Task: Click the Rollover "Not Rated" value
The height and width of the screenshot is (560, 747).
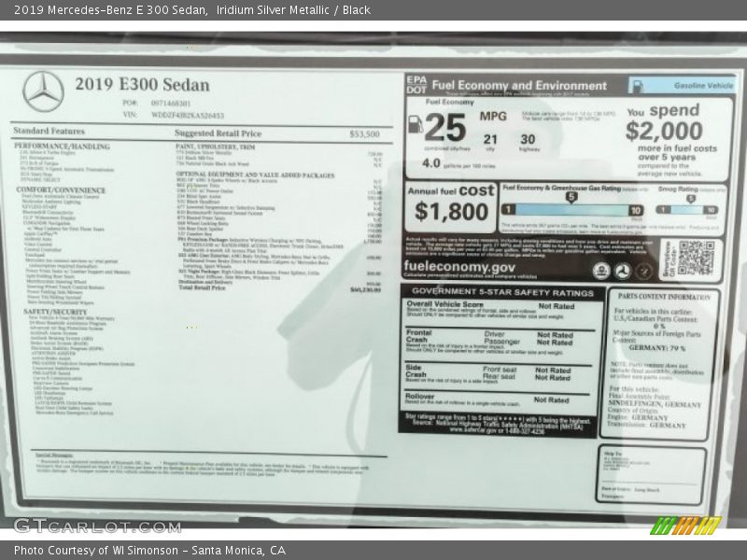Action: (x=551, y=400)
